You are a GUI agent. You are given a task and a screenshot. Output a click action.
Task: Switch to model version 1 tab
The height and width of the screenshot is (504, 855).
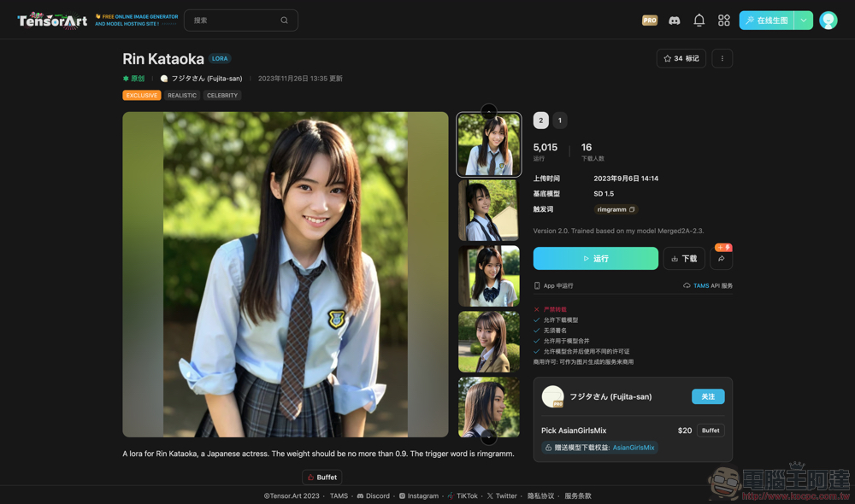[560, 120]
